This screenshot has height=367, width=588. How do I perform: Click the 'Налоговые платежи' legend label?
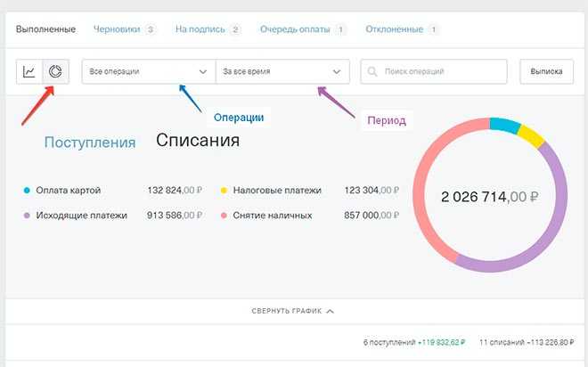277,191
